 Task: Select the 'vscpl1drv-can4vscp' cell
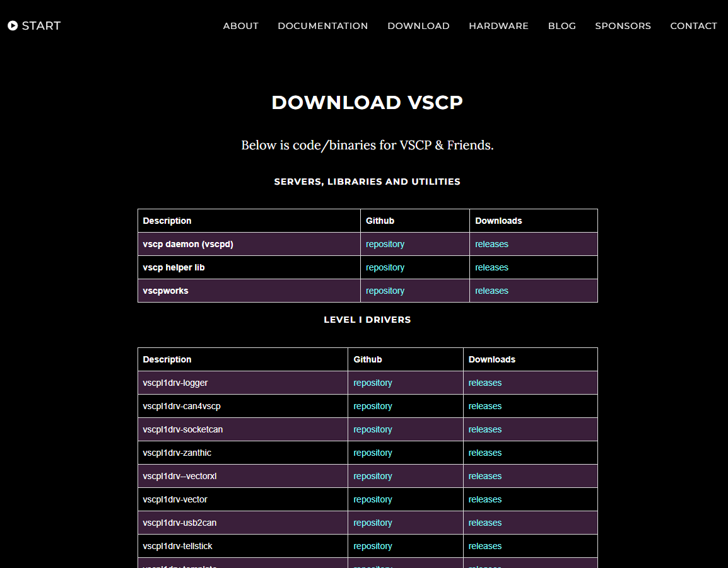(243, 406)
